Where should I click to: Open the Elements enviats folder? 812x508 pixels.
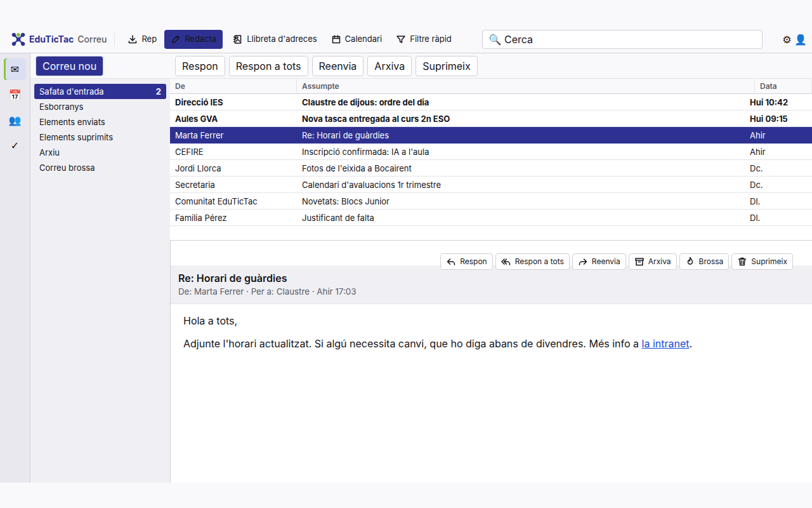click(100, 122)
